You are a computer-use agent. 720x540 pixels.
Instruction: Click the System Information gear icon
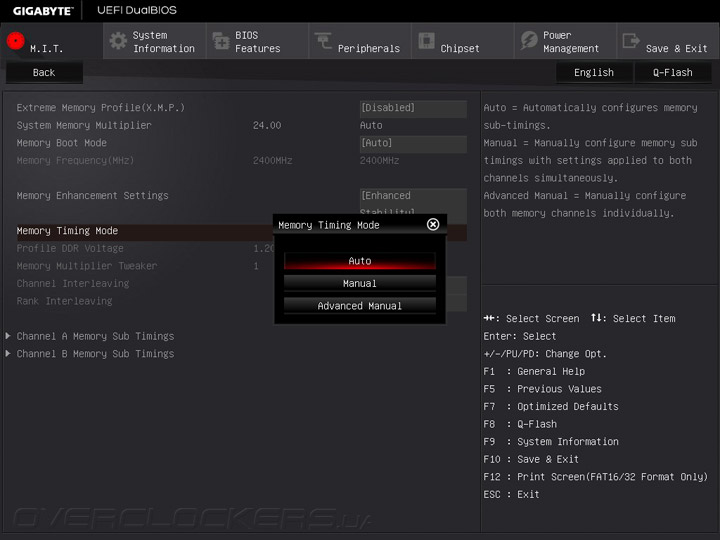tap(118, 41)
